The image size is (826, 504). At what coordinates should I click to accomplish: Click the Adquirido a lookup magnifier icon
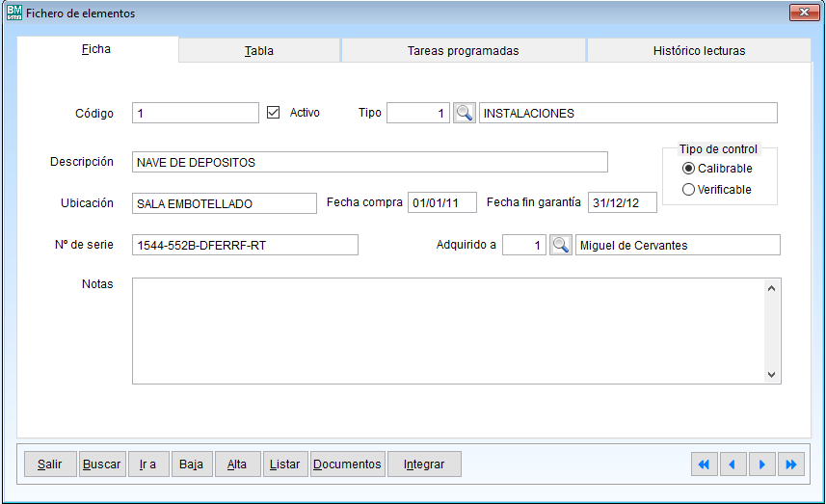click(x=561, y=245)
